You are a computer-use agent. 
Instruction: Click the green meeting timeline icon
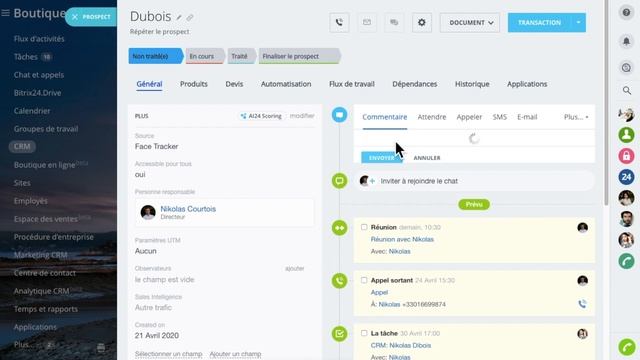(339, 228)
